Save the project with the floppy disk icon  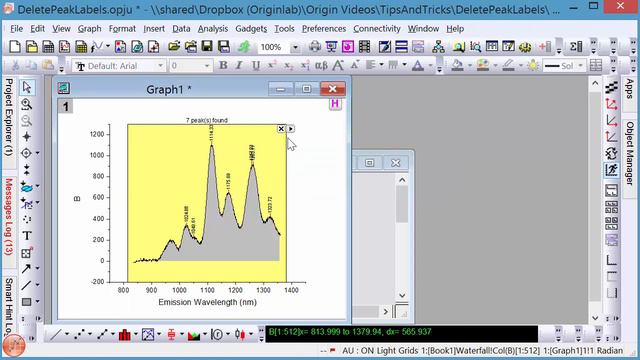pyautogui.click(x=207, y=47)
